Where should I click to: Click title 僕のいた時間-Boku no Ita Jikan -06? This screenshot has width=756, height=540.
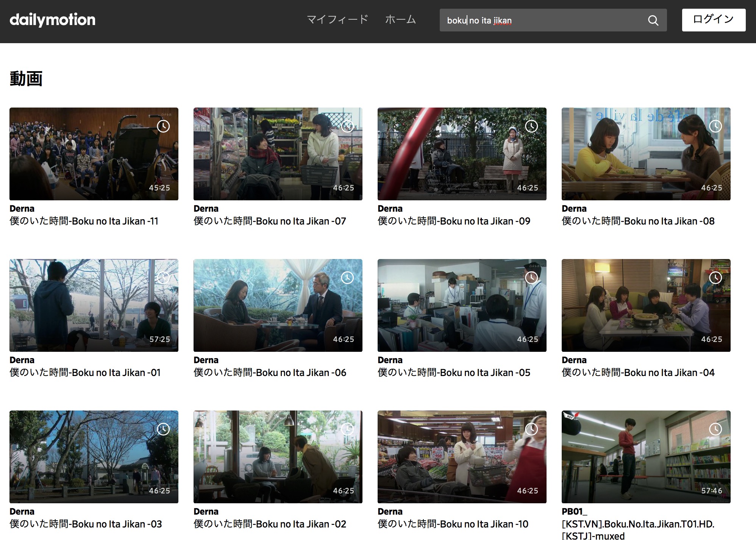click(270, 373)
